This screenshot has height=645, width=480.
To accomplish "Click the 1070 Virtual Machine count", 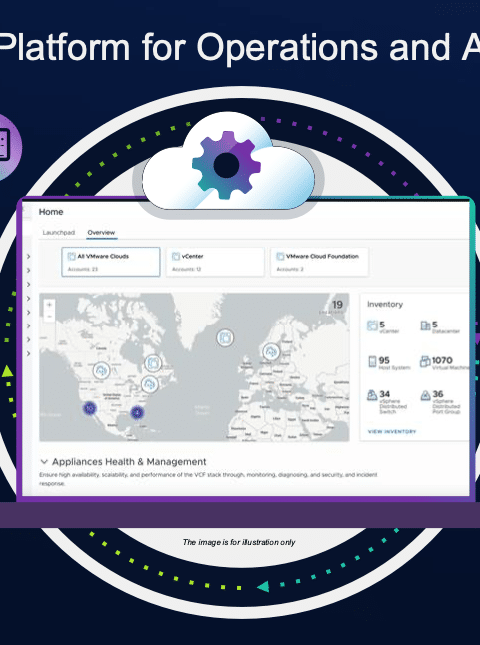I will click(442, 360).
